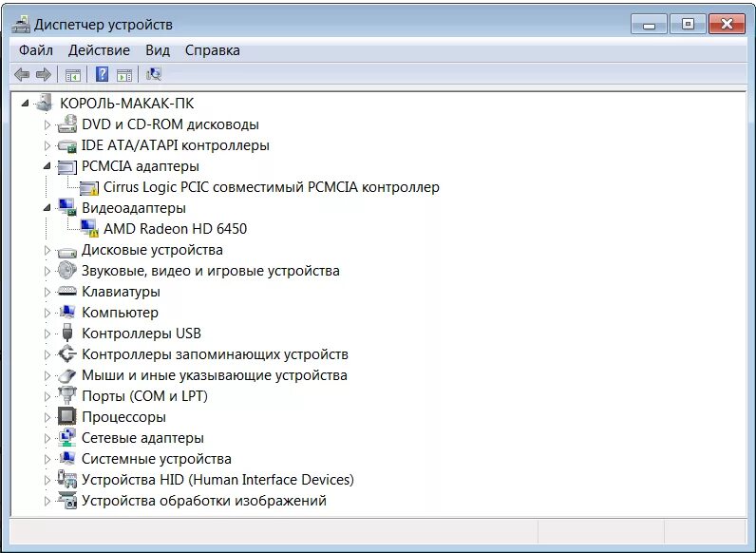Viewport: 756px width, 553px height.
Task: Select КОРОЛЬ-МАКАК-ПК computer name
Action: 127,104
